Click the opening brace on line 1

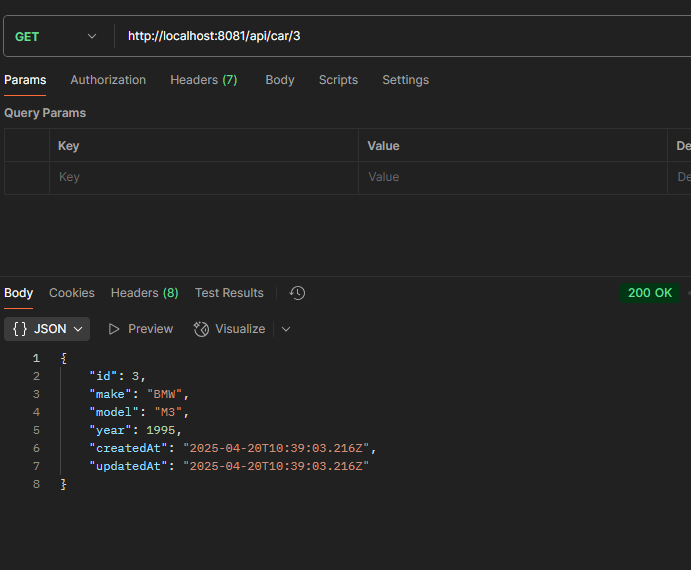(x=63, y=358)
